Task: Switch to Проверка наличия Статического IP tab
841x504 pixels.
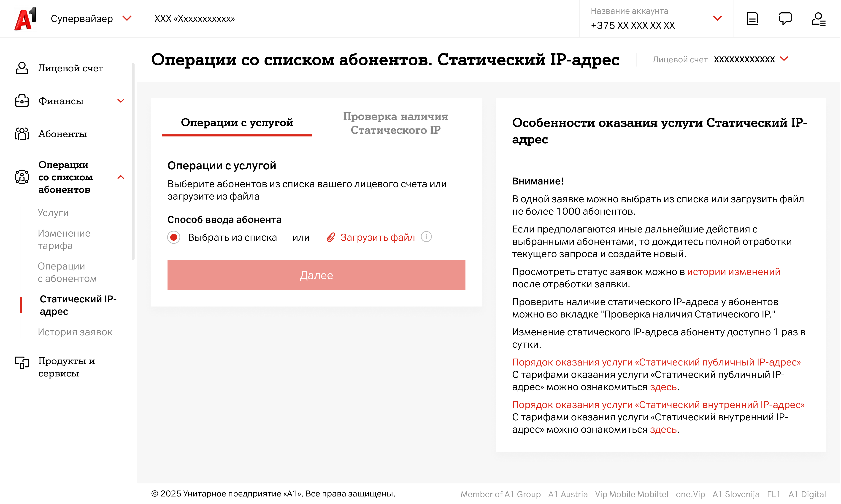Action: point(395,123)
